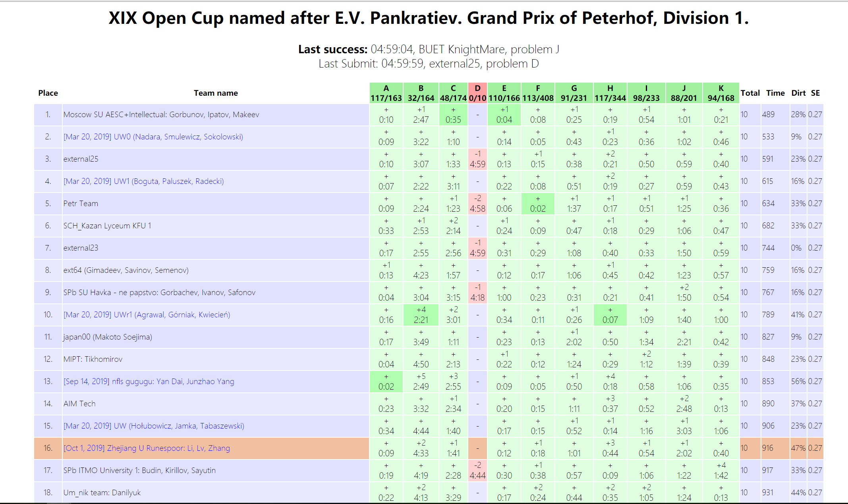Click the problem A column header
Screen dimensions: 848x504
tap(386, 93)
